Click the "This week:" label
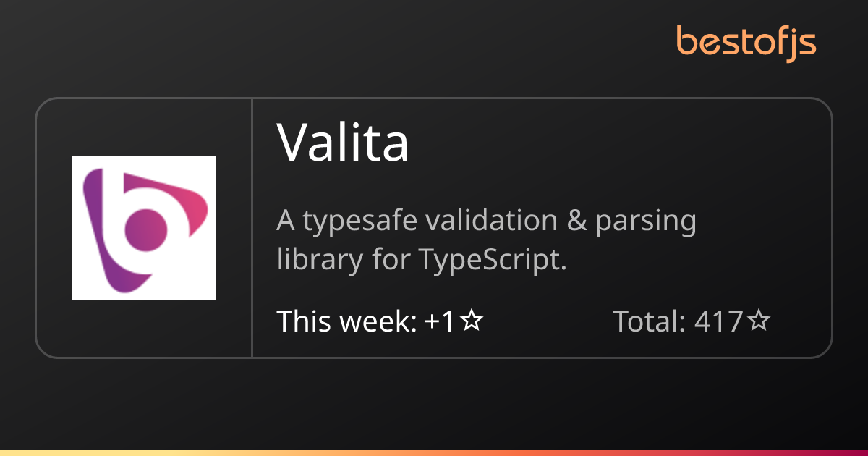The image size is (868, 456). coord(346,321)
